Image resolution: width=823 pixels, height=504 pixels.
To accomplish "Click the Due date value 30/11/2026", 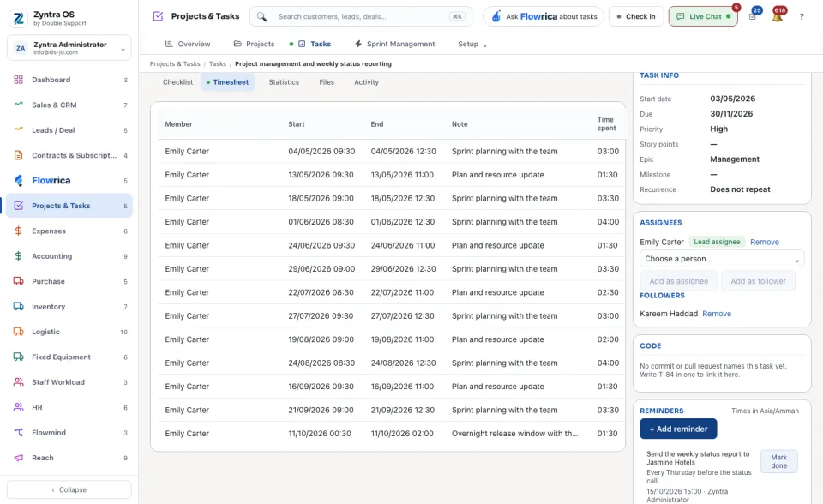I will (x=731, y=114).
